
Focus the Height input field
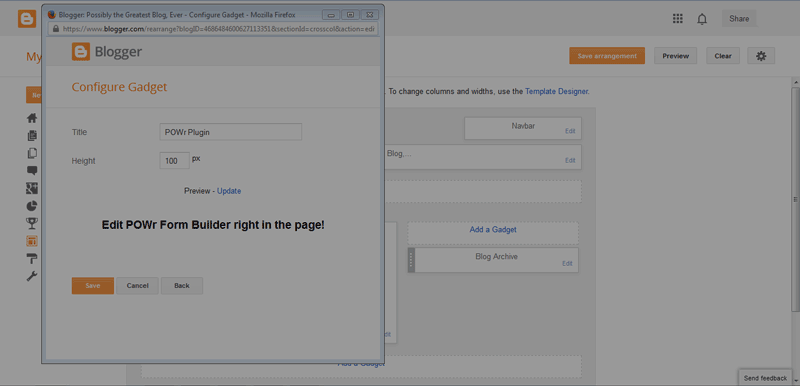174,161
